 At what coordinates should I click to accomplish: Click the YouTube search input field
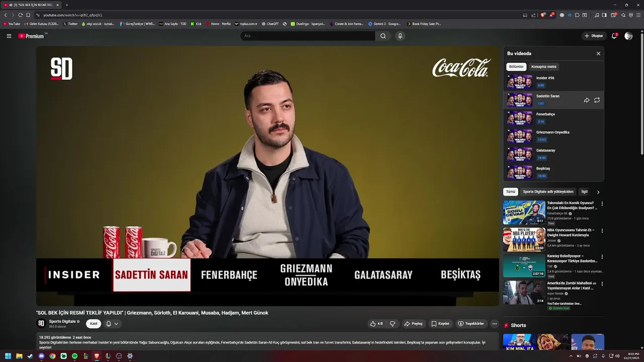click(307, 36)
